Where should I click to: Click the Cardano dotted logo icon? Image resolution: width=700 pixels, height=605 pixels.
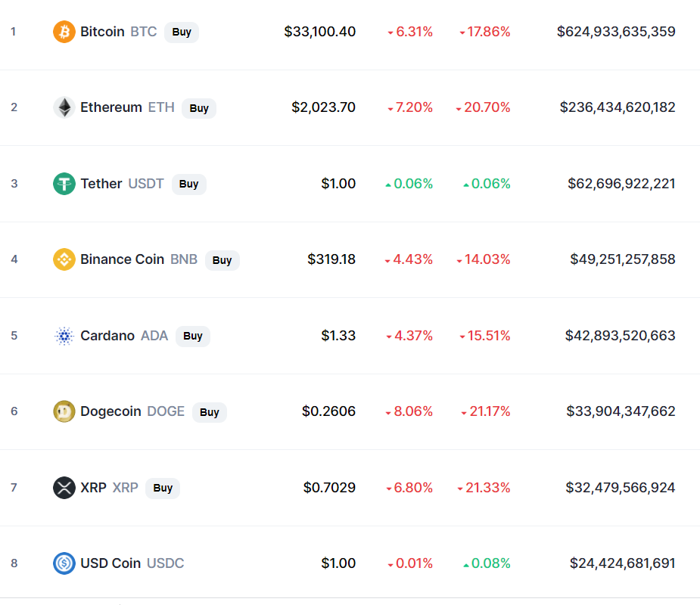click(x=64, y=336)
